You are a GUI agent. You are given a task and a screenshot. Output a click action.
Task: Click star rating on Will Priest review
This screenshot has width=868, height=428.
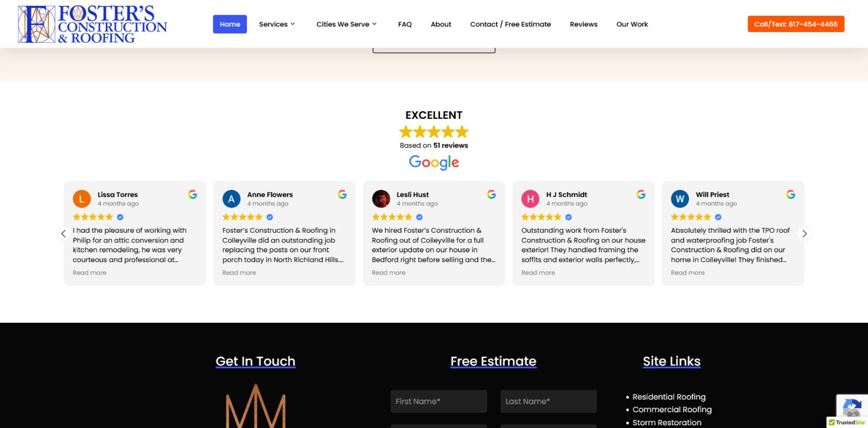click(691, 217)
